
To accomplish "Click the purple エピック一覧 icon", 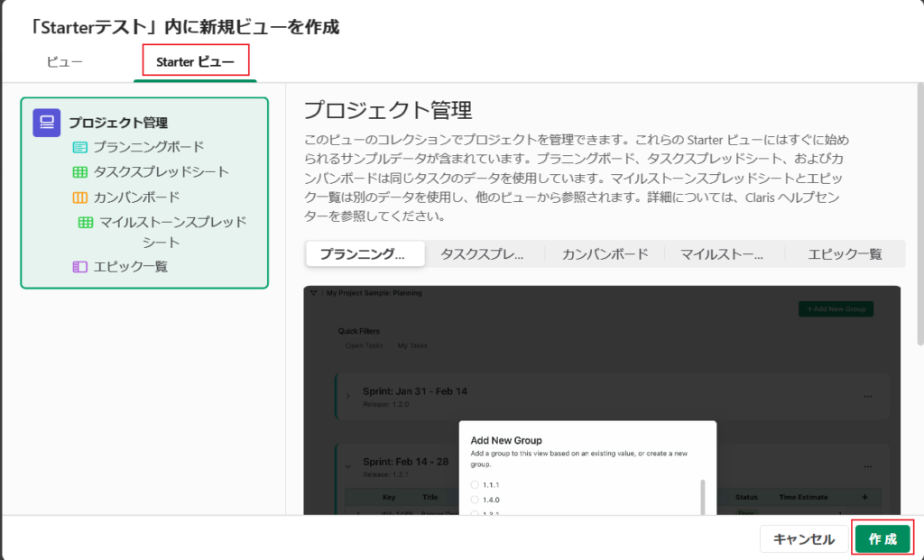I will pyautogui.click(x=80, y=266).
